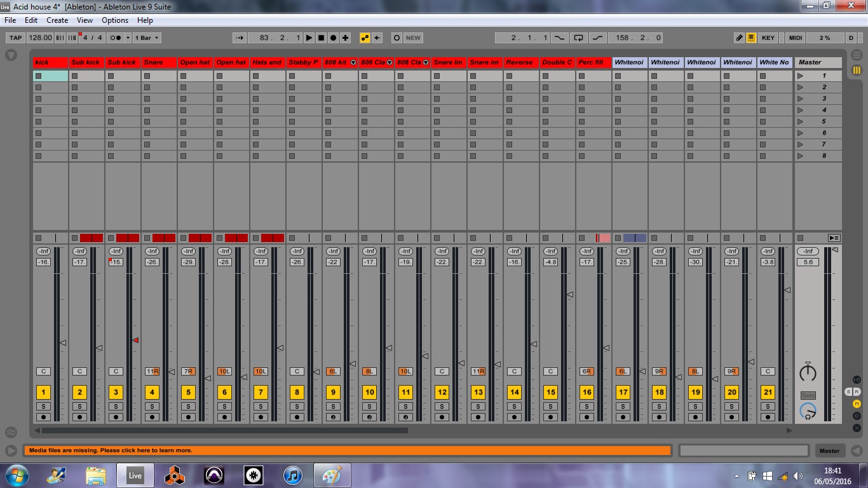The height and width of the screenshot is (488, 868).
Task: Toggle the Draw Mode pencil
Action: click(x=739, y=37)
